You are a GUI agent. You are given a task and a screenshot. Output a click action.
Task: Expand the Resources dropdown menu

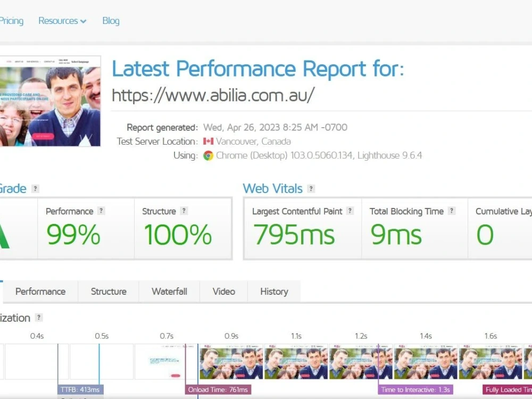point(62,21)
